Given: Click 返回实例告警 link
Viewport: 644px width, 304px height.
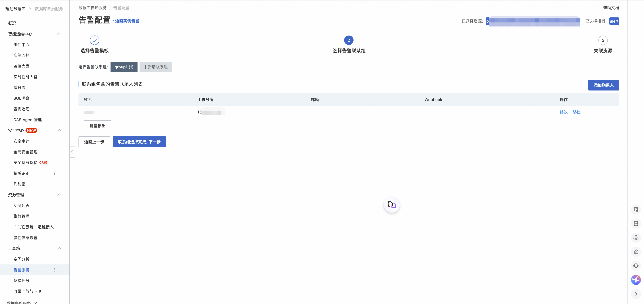Looking at the screenshot, I should [x=127, y=21].
